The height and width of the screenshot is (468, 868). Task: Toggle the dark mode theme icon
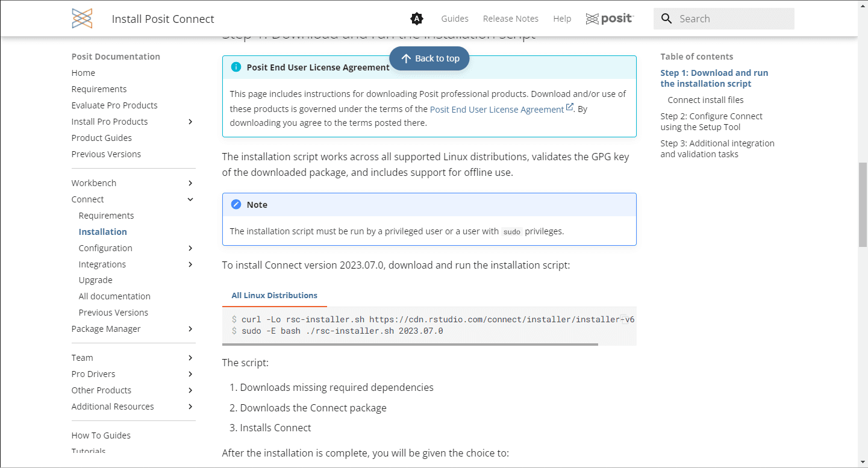[x=416, y=19]
